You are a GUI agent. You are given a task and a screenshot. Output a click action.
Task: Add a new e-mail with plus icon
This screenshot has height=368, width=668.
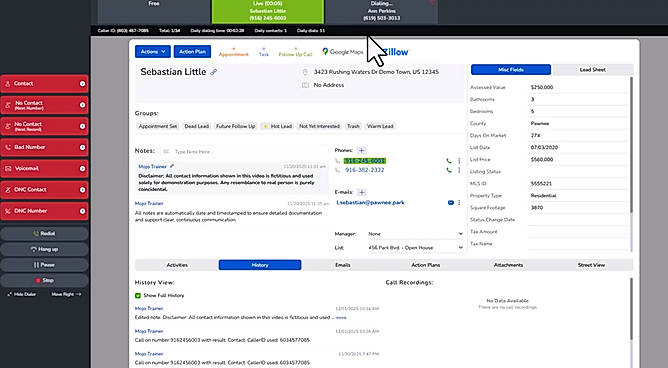click(x=362, y=192)
